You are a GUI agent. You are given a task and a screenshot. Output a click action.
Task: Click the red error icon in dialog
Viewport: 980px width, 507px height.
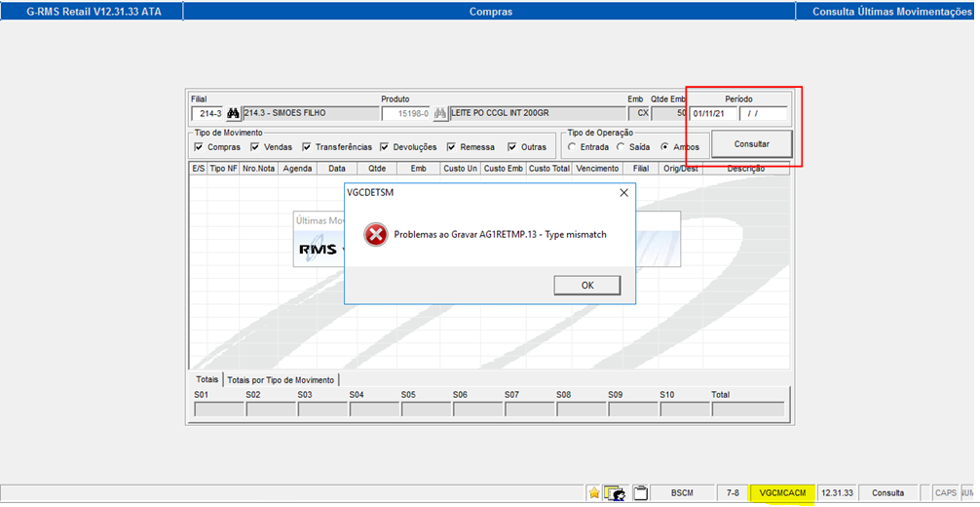point(375,235)
